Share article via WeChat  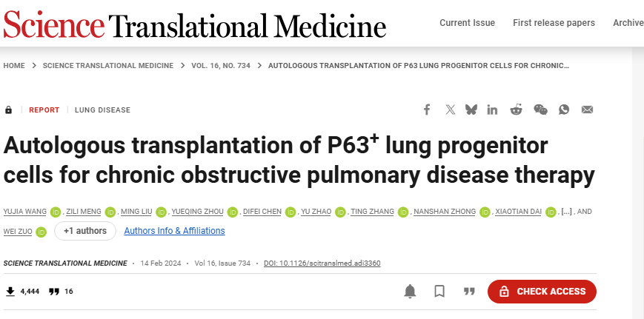[541, 110]
